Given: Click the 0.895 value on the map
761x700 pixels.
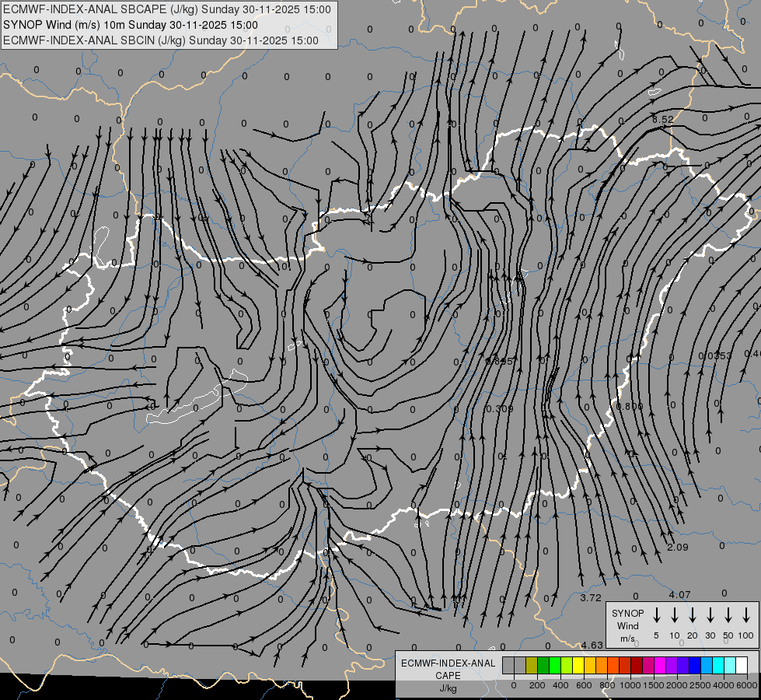Looking at the screenshot, I should [499, 362].
